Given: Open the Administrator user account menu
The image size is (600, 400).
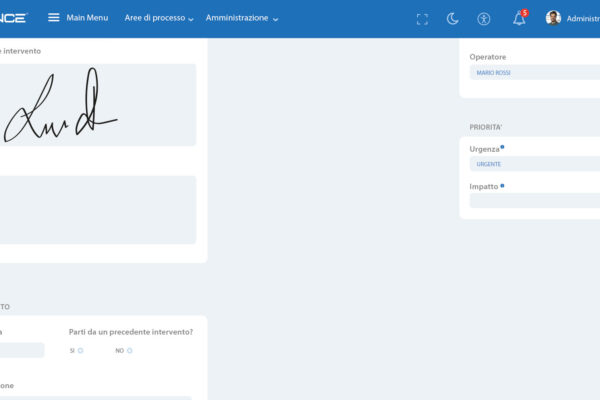Looking at the screenshot, I should click(582, 19).
